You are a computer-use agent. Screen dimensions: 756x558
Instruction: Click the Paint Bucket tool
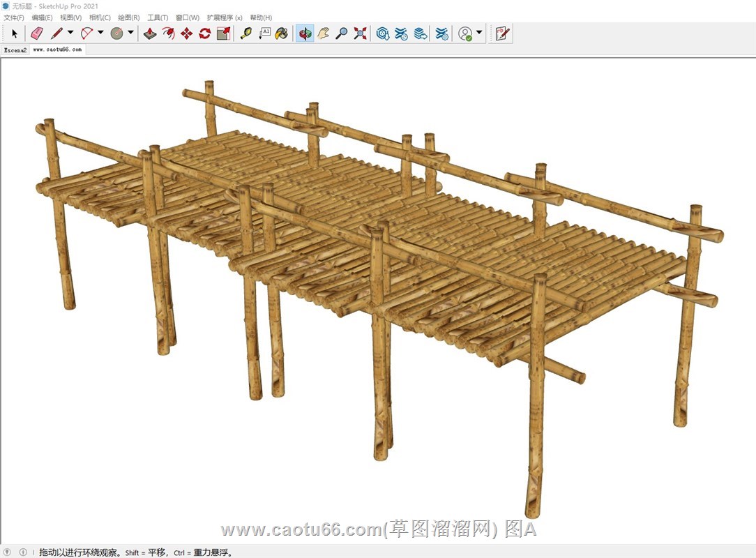click(281, 33)
